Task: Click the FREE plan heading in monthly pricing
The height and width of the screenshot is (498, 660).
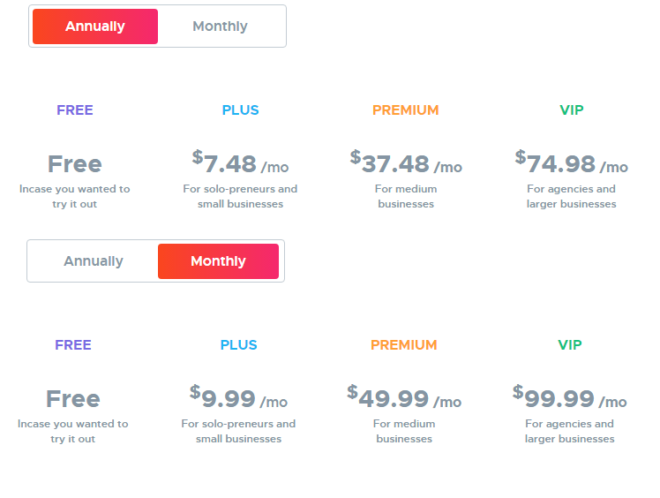Action: (x=73, y=345)
